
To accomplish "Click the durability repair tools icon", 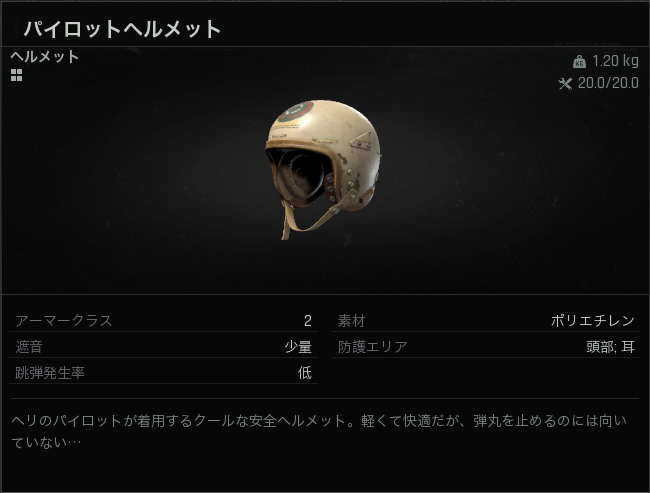I will click(x=565, y=84).
